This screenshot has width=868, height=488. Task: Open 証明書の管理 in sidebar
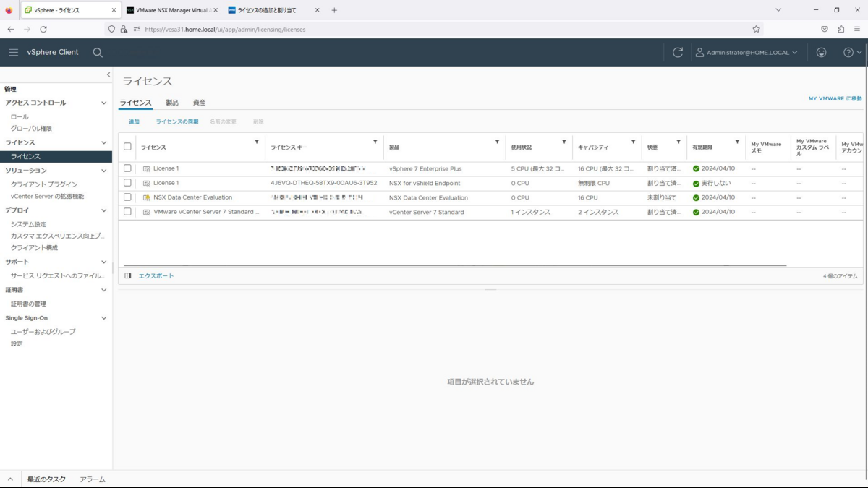pos(28,304)
